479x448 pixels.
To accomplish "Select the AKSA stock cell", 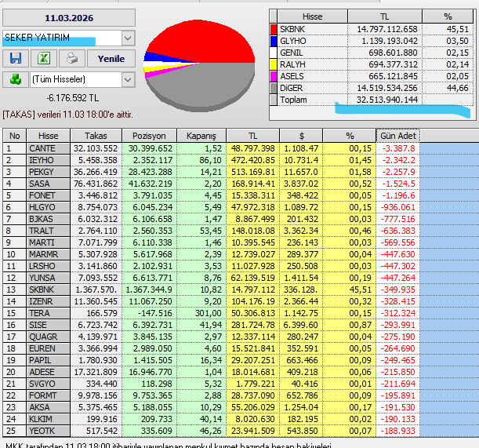I will (49, 408).
